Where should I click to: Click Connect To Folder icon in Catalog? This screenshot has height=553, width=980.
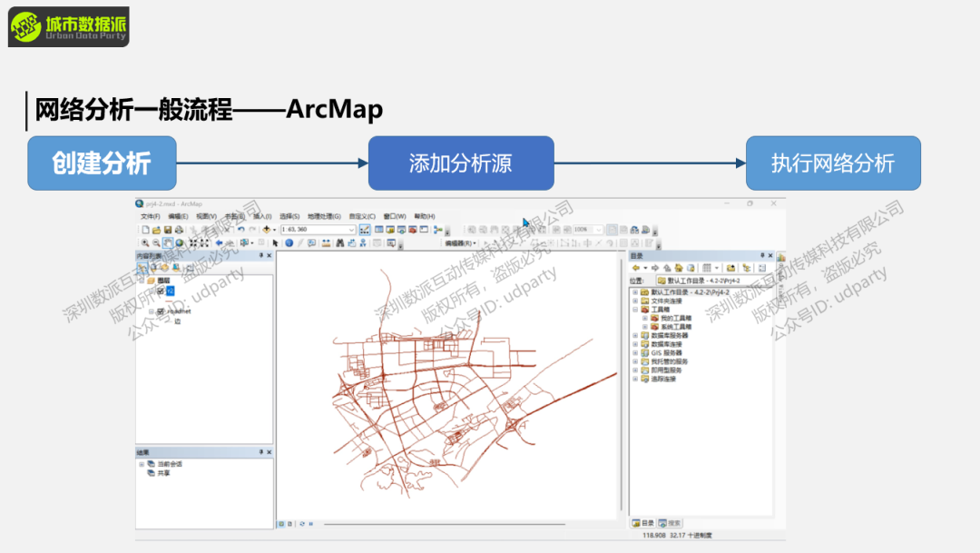point(730,269)
